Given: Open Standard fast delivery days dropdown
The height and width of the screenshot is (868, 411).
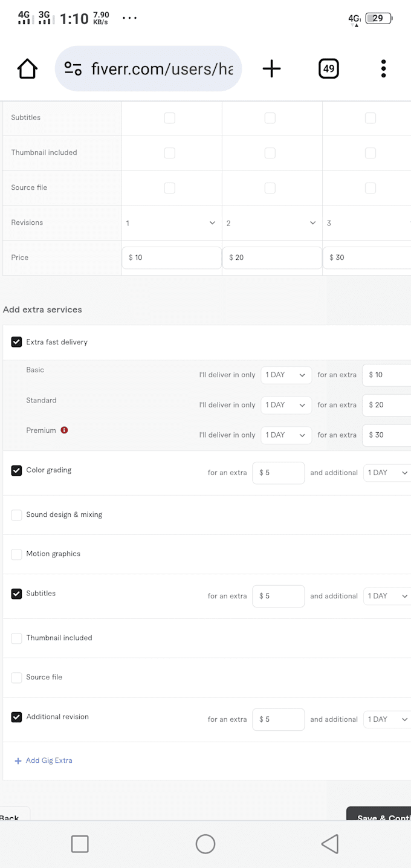Looking at the screenshot, I should click(x=286, y=405).
